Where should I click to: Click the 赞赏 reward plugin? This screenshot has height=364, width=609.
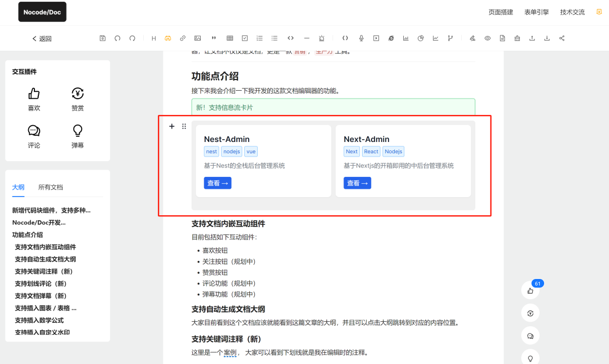[x=78, y=99]
